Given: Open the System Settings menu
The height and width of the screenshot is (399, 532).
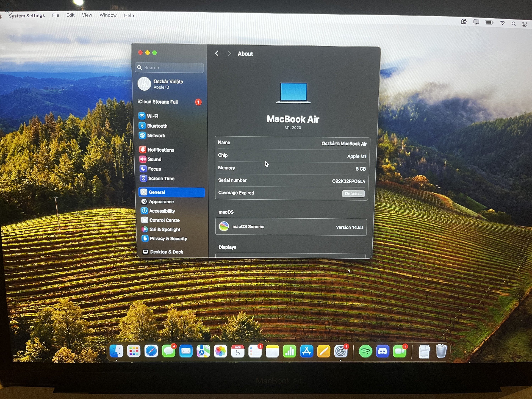Looking at the screenshot, I should 27,16.
